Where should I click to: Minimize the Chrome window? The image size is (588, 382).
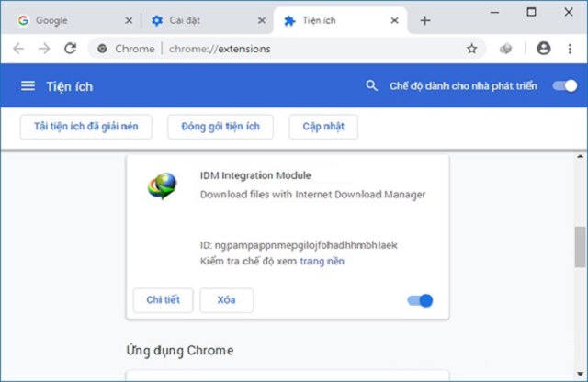coord(494,12)
